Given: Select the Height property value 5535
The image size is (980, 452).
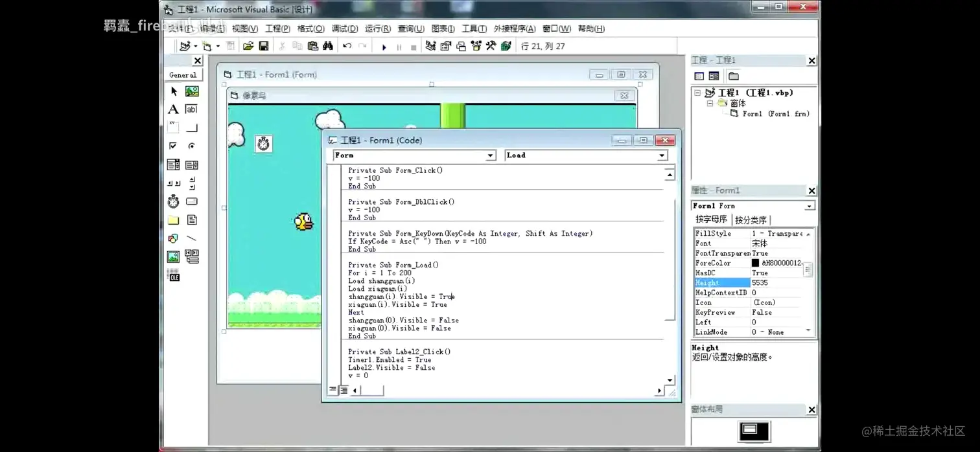Looking at the screenshot, I should 776,283.
